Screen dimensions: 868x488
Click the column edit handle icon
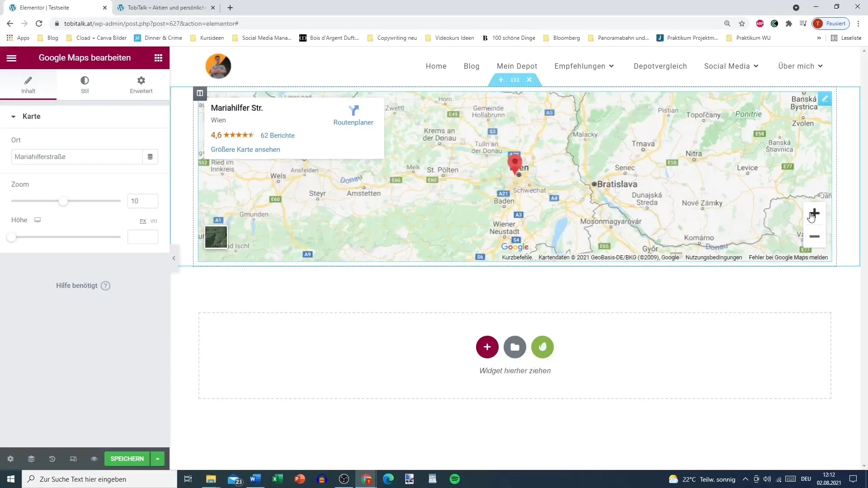click(200, 93)
